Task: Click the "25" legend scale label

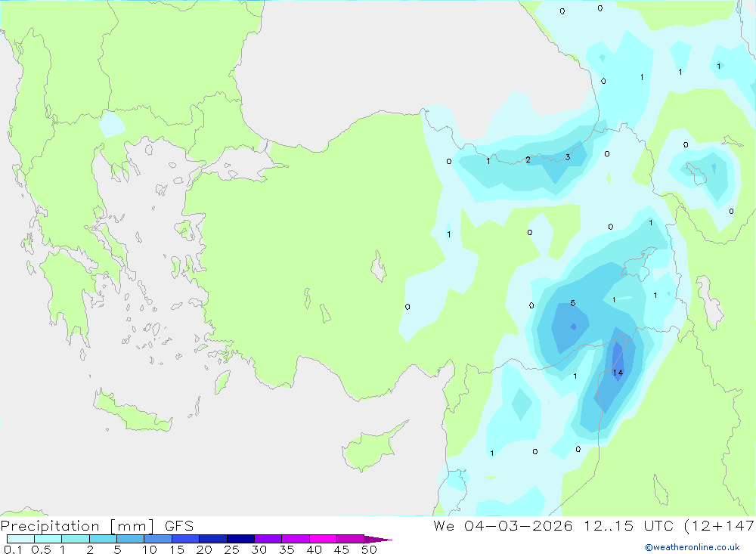Action: click(231, 549)
